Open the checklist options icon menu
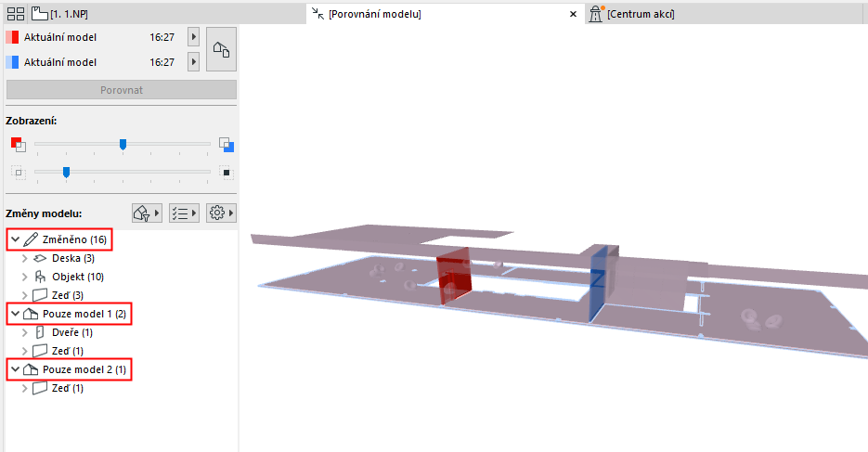Screen dimensions: 868x452 (x=184, y=213)
